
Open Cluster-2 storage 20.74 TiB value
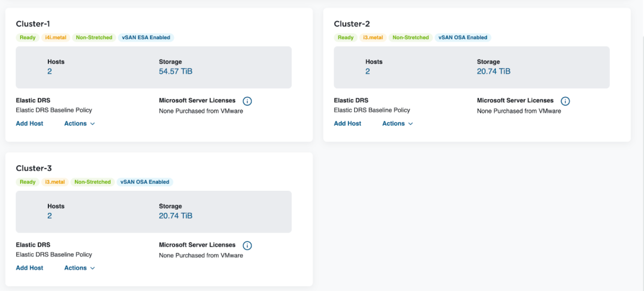(494, 72)
